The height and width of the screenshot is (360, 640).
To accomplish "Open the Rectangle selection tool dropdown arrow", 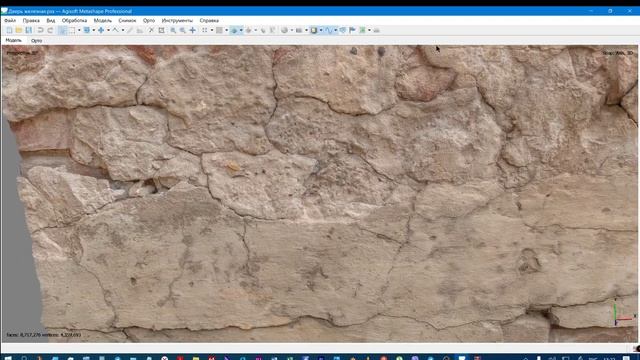I will click(79, 30).
